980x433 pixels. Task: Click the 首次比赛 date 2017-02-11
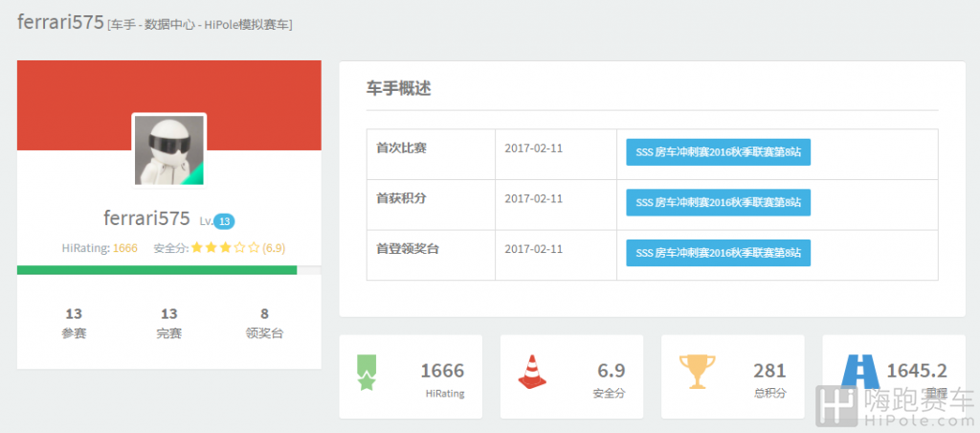[534, 148]
